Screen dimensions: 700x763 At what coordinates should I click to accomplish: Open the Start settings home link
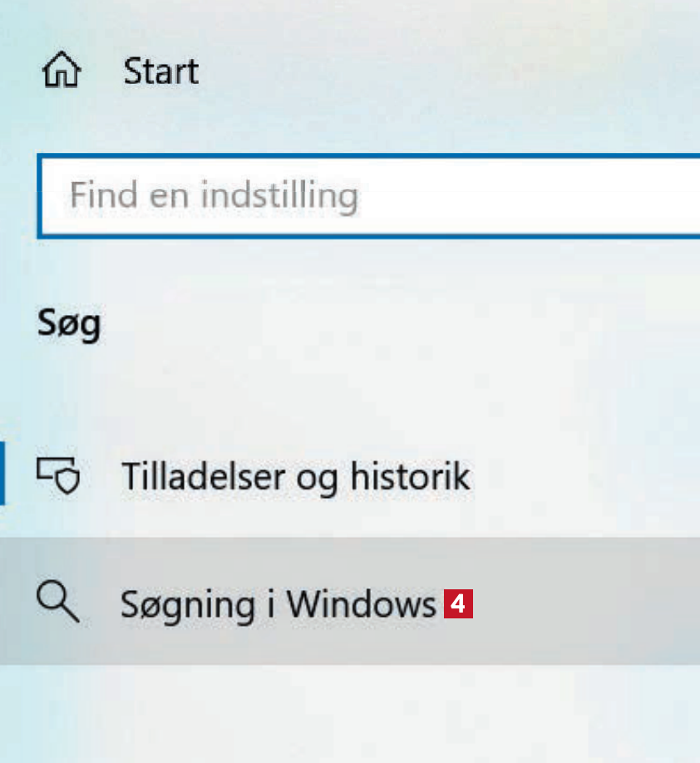click(160, 72)
